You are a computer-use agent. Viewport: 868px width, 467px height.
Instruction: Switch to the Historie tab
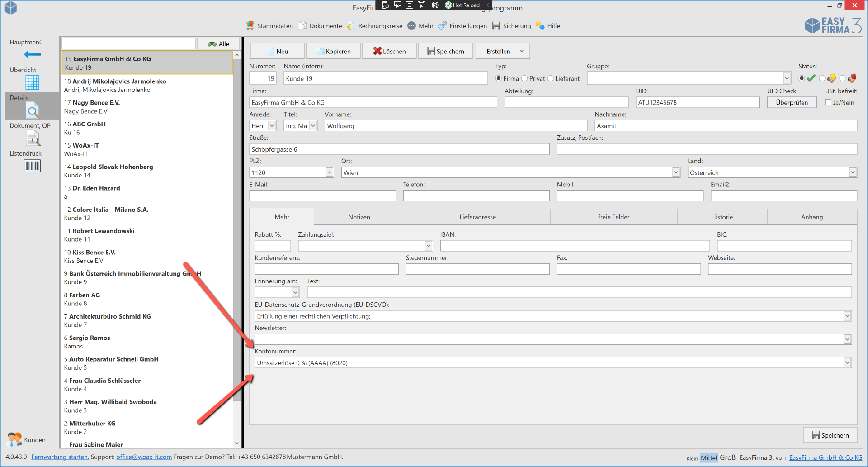(722, 217)
